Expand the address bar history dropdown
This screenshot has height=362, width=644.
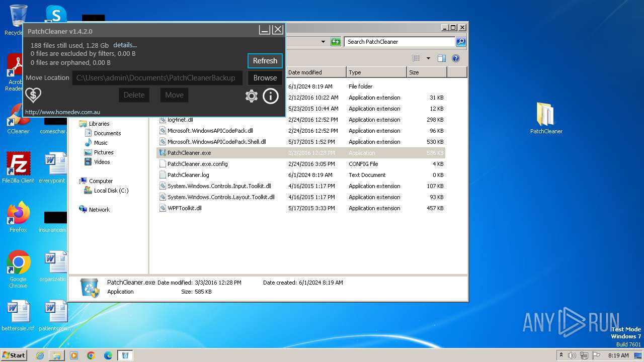point(323,42)
